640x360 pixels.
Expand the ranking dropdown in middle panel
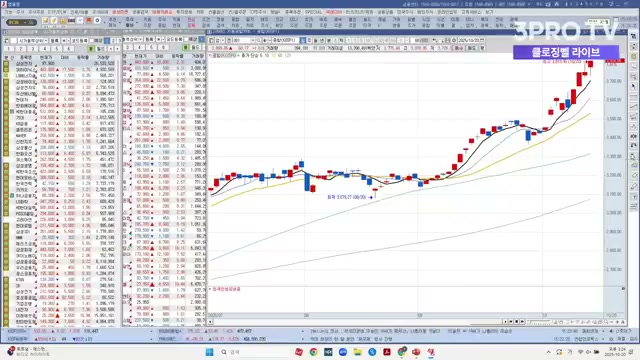pyautogui.click(x=140, y=40)
